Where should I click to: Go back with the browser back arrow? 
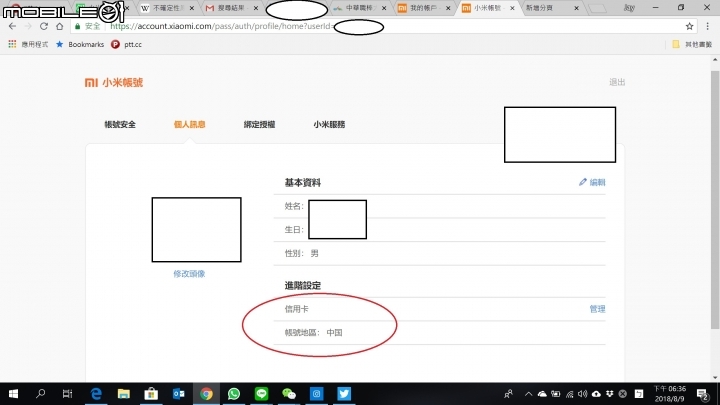(x=12, y=26)
